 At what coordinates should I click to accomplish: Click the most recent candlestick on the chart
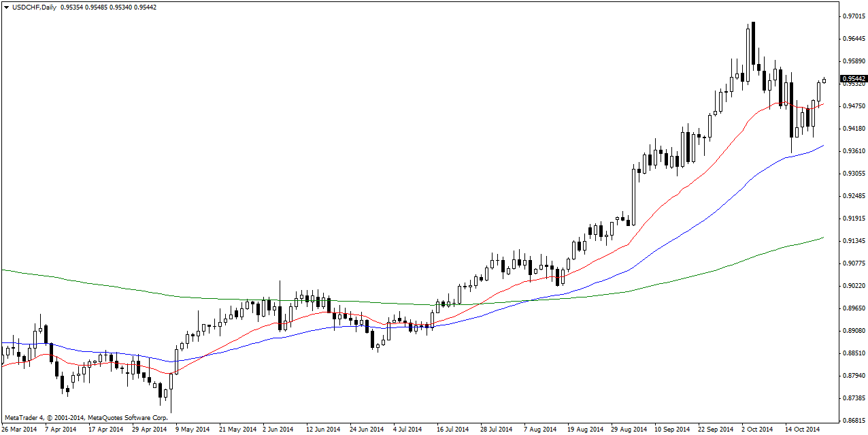(x=824, y=80)
